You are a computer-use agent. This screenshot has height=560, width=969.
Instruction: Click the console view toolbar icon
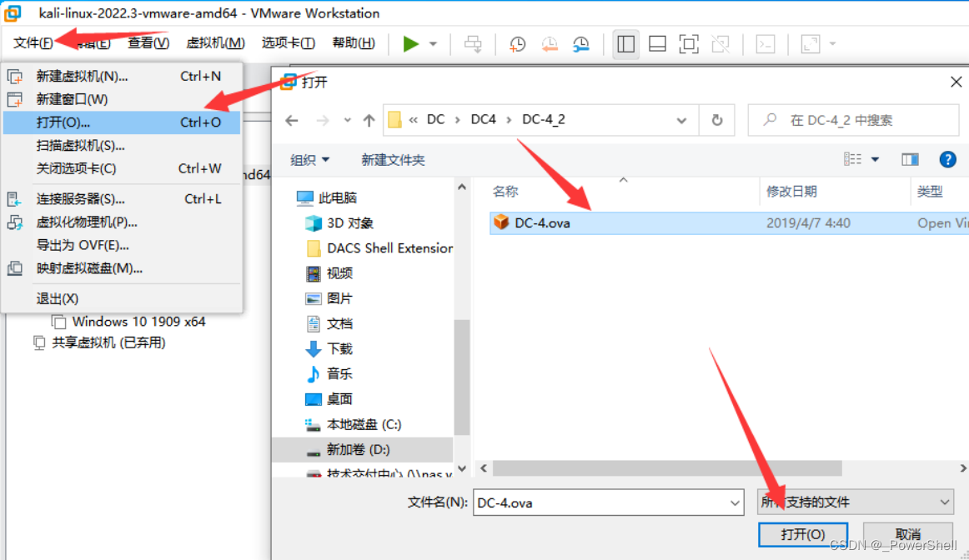tap(766, 44)
